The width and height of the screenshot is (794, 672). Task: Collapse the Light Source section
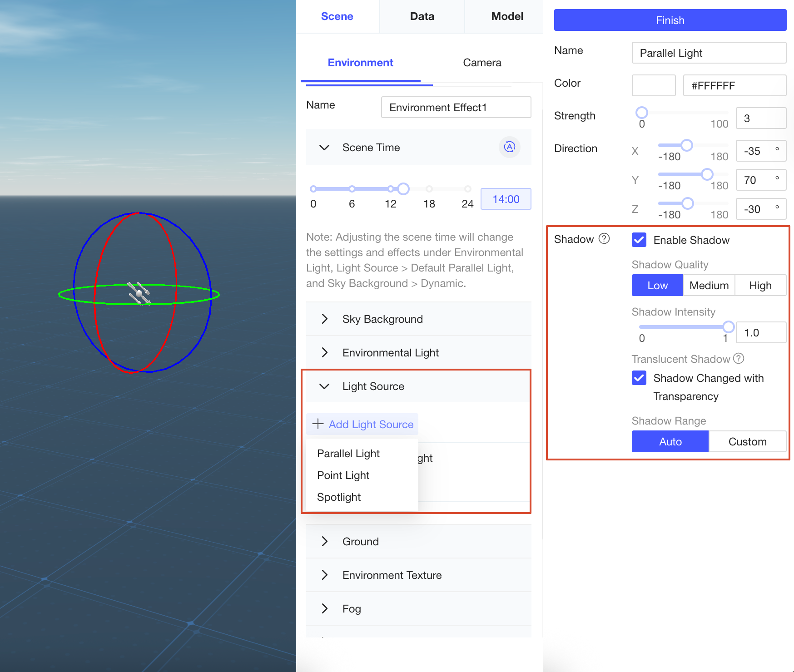[418, 386]
